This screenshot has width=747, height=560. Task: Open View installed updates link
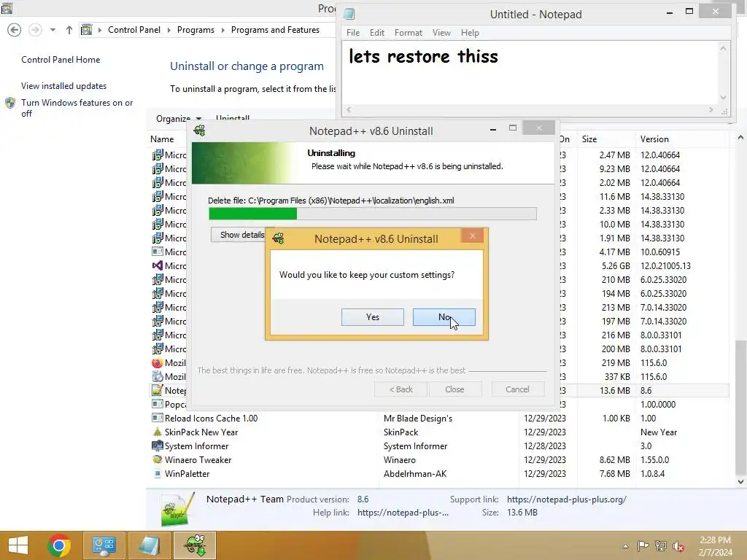pyautogui.click(x=64, y=86)
